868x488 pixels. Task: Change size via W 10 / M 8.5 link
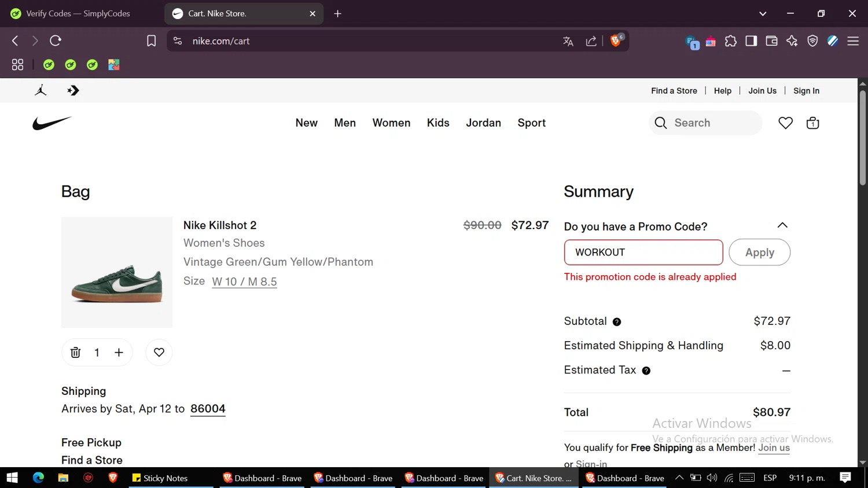coord(244,282)
